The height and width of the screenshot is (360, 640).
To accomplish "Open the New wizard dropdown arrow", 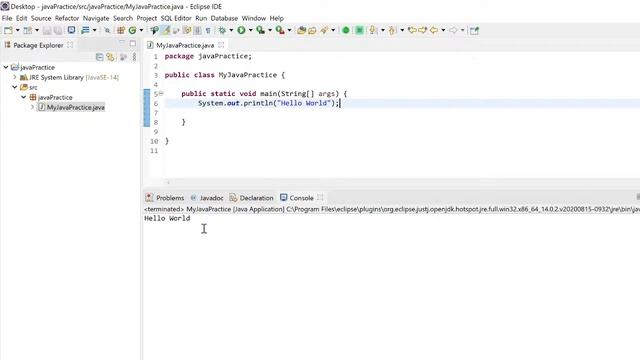I will pyautogui.click(x=18, y=30).
